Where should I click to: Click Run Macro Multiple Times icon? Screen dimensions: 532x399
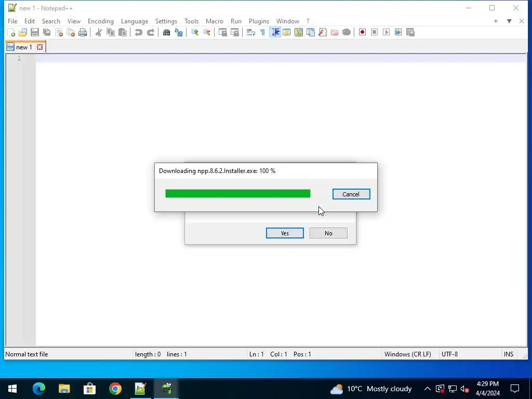tap(398, 32)
